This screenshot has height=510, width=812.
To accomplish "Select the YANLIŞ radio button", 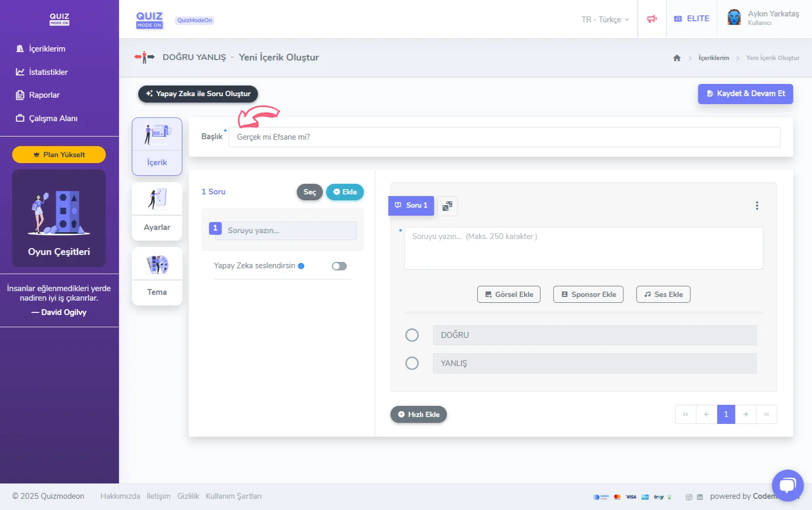I will click(412, 363).
